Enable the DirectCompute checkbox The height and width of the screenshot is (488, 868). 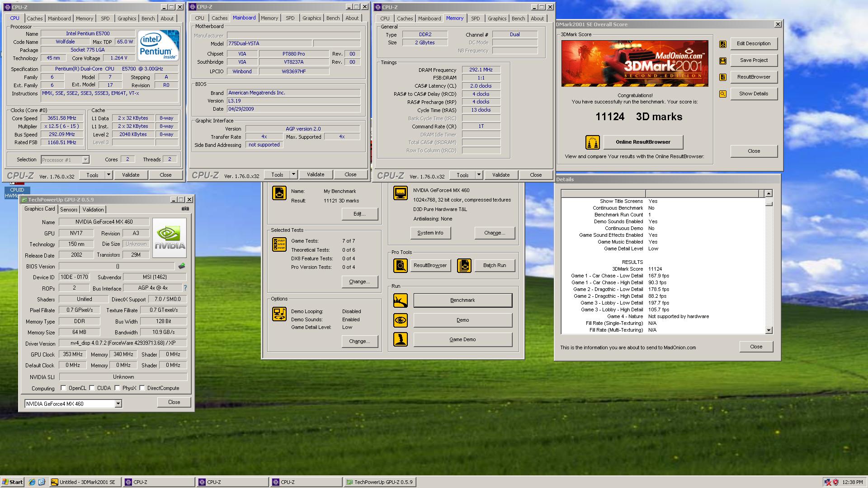coord(142,388)
